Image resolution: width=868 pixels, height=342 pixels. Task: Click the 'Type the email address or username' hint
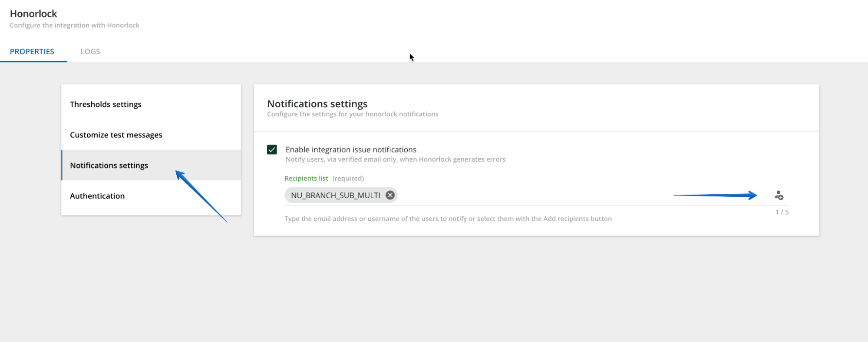448,219
